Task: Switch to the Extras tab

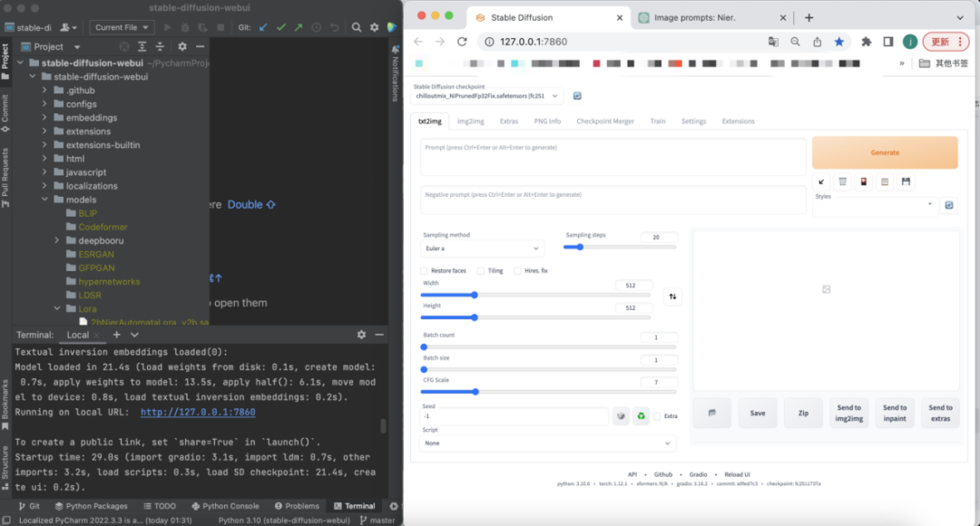Action: point(509,122)
